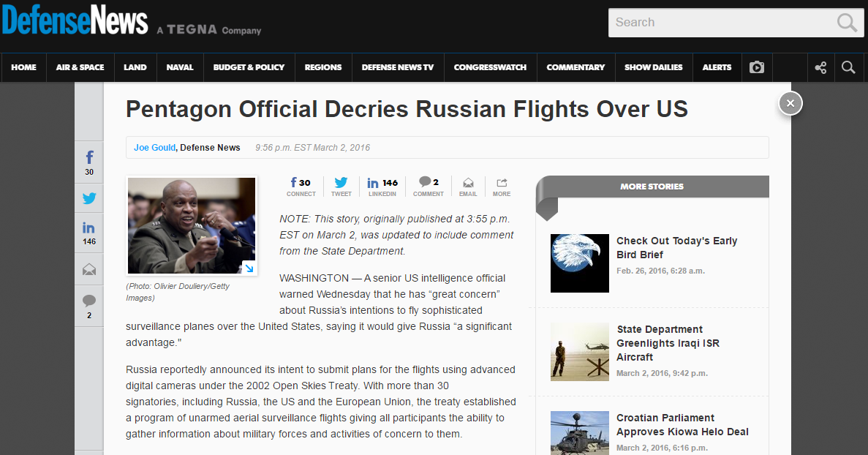
Task: Click the Tweet share button
Action: click(x=341, y=187)
